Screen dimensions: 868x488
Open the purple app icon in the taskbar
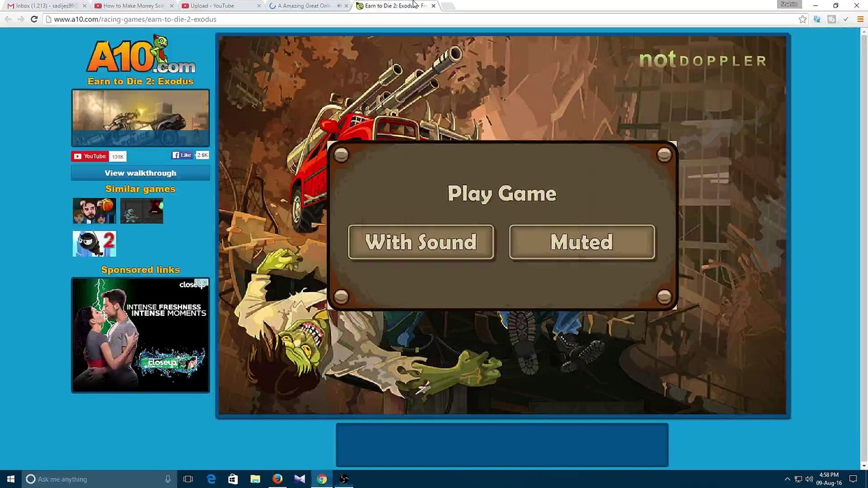pyautogui.click(x=300, y=479)
